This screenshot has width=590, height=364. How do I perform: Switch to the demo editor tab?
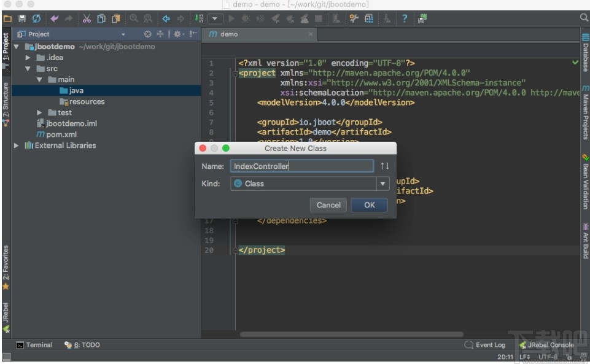(x=228, y=34)
